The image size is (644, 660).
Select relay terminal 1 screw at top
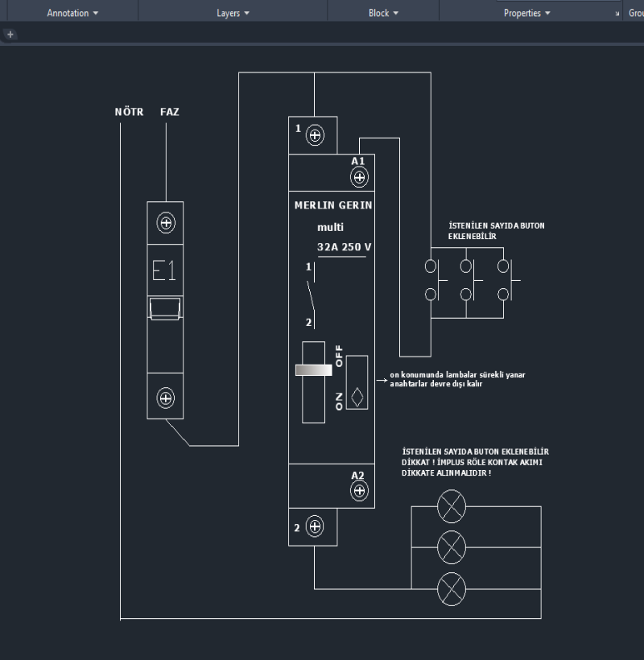[316, 135]
